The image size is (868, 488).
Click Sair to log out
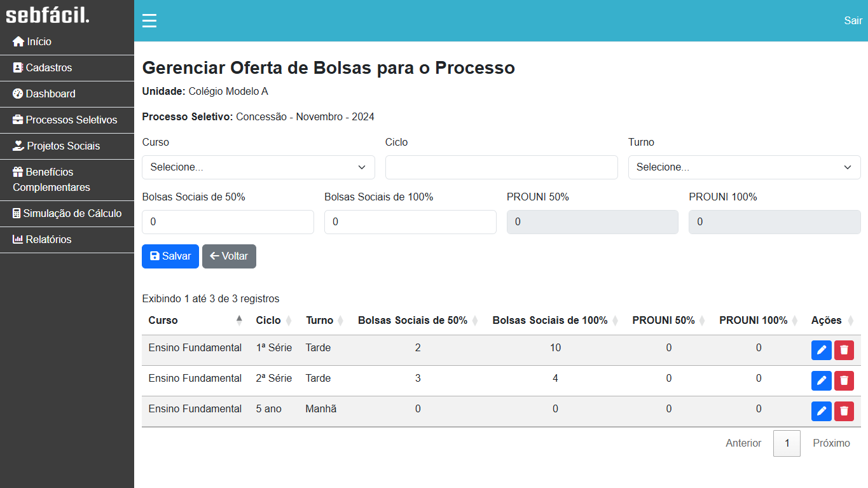coord(853,21)
